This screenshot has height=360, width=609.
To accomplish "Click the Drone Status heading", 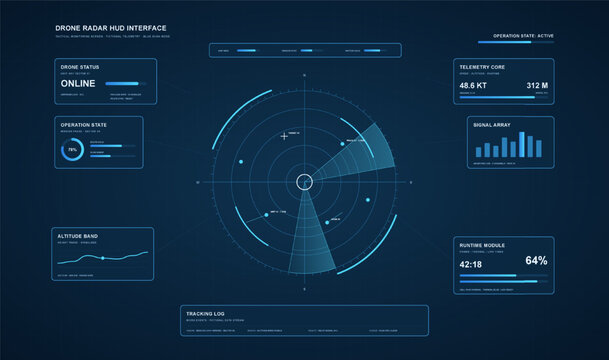I will point(80,67).
